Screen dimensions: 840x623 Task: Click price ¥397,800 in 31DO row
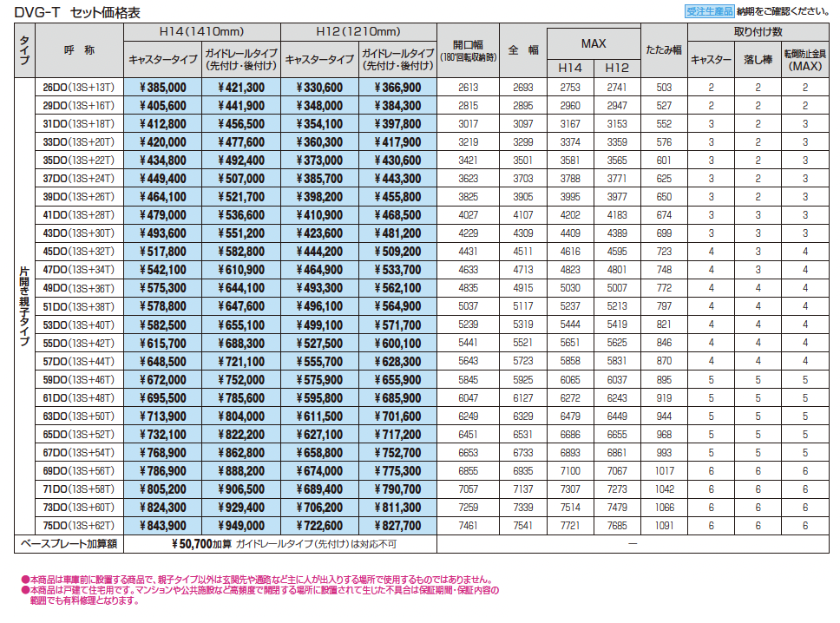397,124
